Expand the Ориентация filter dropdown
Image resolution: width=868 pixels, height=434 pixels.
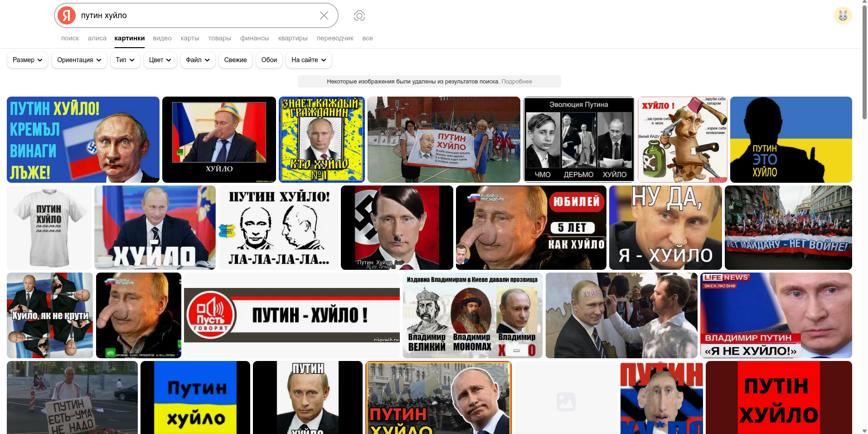[x=79, y=60]
